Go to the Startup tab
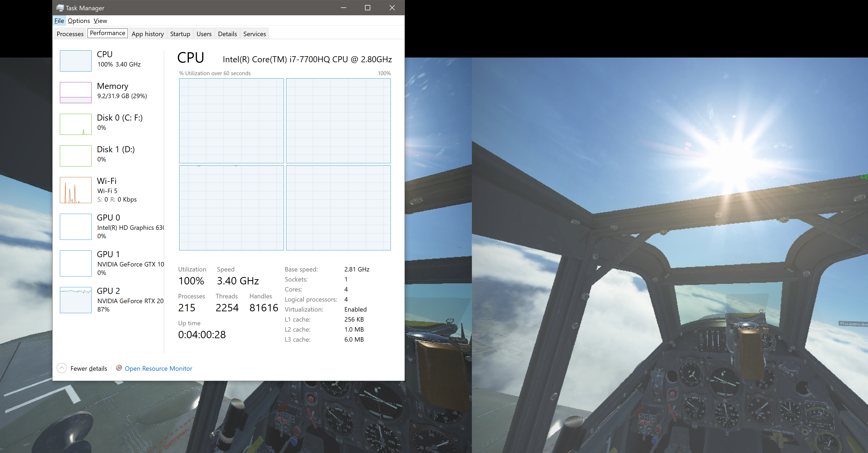 tap(180, 34)
